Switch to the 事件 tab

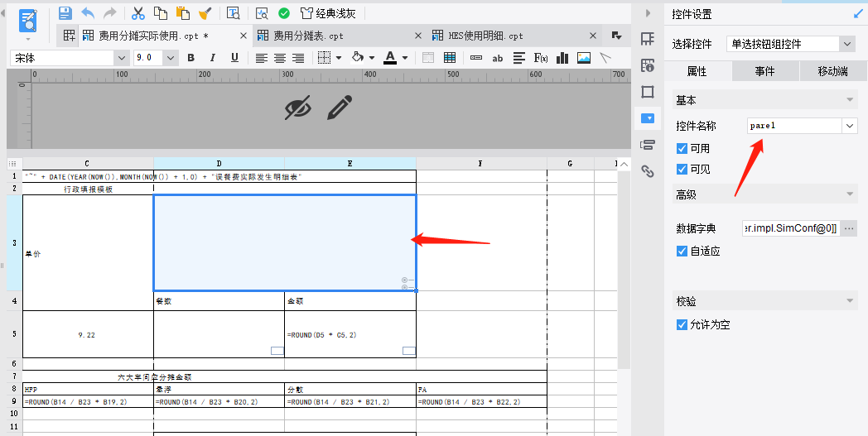click(x=764, y=71)
